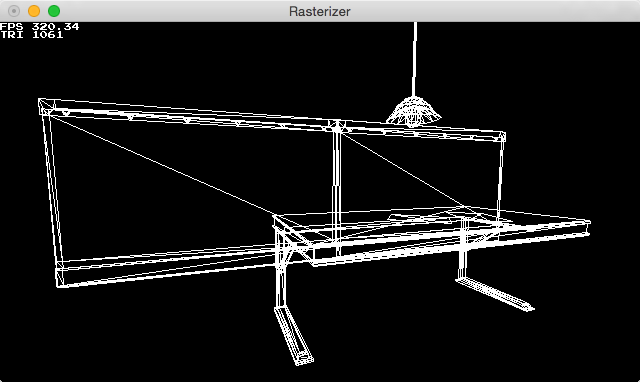640x382 pixels.
Task: Select the front left table foot wireframe
Action: 294,335
